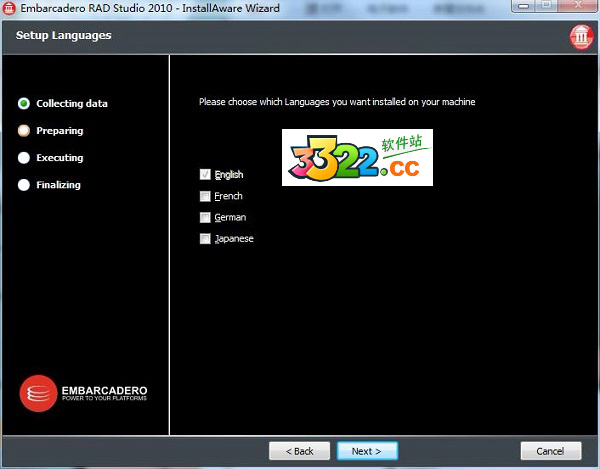Screen dimensions: 600x469
Task: Click the Executing step indicator circle
Action: click(x=24, y=158)
